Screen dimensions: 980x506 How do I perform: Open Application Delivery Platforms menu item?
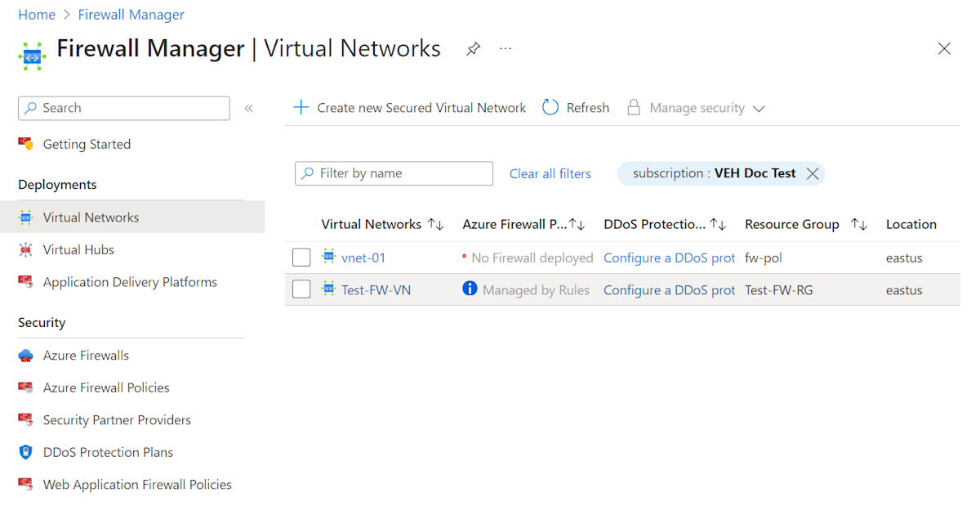click(x=130, y=282)
